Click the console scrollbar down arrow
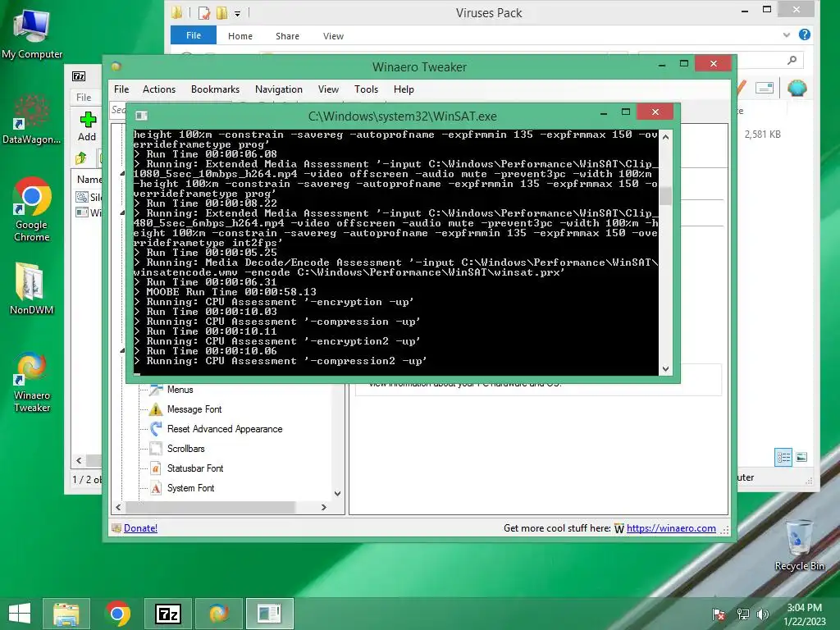Viewport: 840px width, 630px height. coord(665,368)
